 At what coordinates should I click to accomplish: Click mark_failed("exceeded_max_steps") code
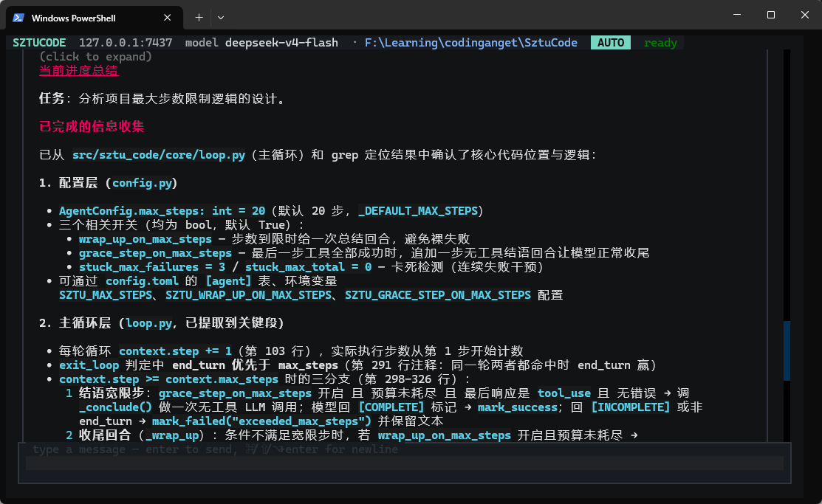[261, 421]
